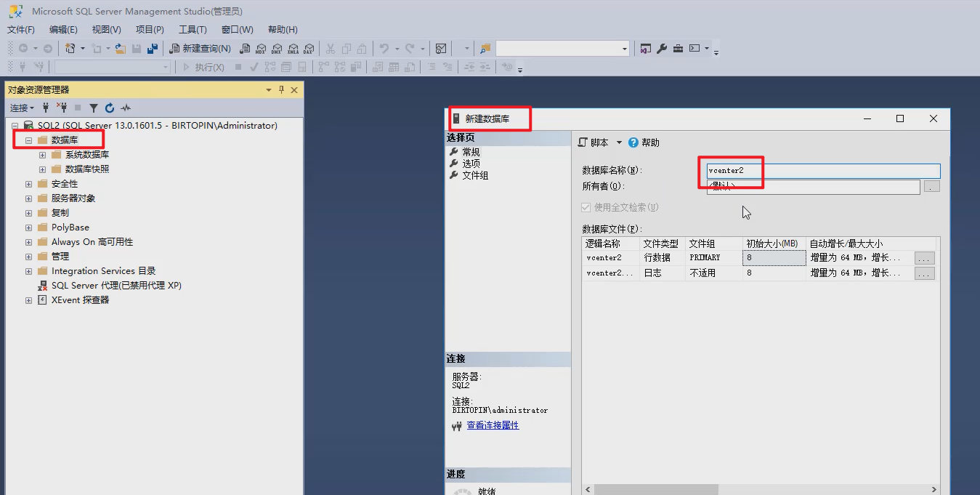Toggle the 使用全文检索 checkbox
This screenshot has width=980, height=495.
click(586, 207)
